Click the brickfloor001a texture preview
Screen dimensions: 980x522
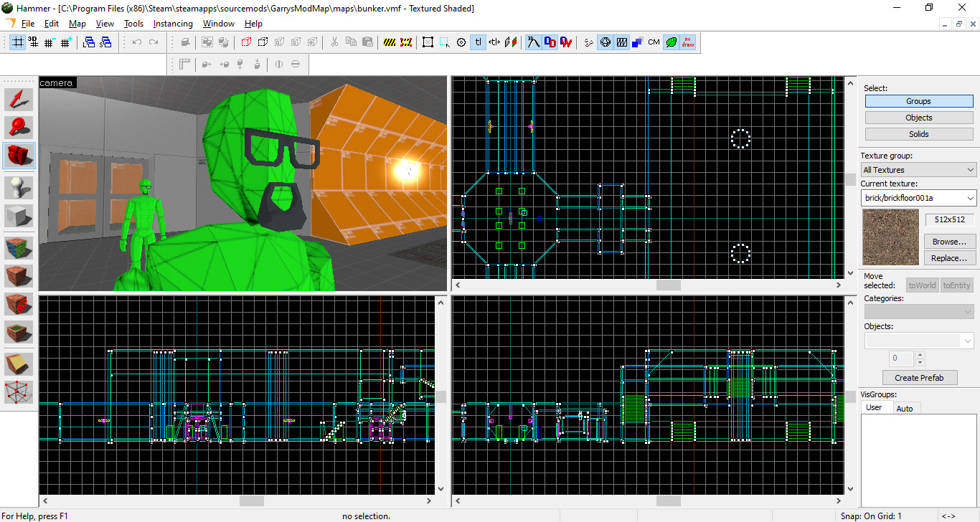(x=891, y=237)
